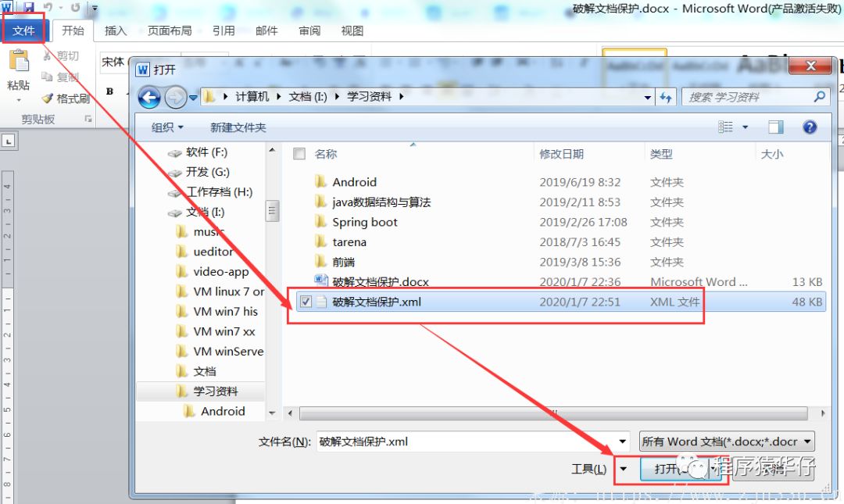Toggle the select-all checkbox in Name header
844x504 pixels.
(x=299, y=154)
